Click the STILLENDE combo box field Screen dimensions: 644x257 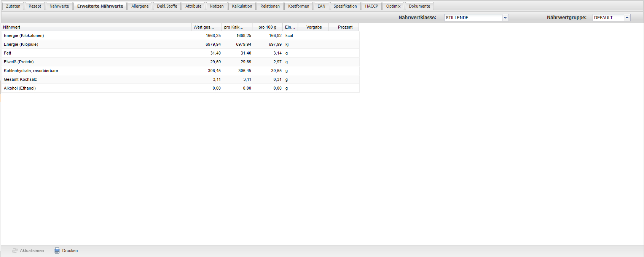click(x=473, y=18)
